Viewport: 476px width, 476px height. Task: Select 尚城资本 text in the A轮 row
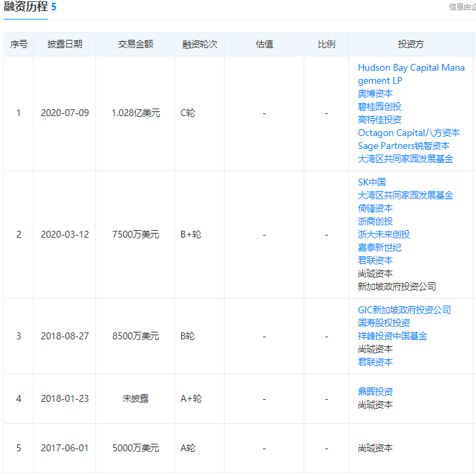375,449
